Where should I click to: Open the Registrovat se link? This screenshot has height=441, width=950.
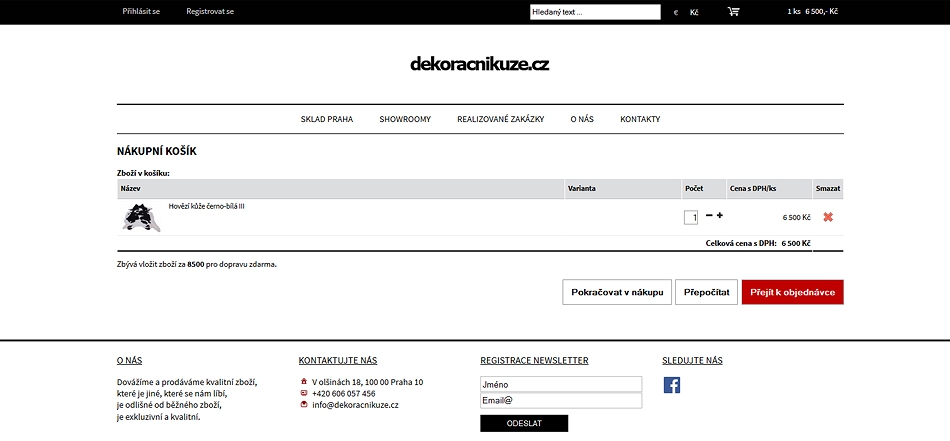coord(210,12)
